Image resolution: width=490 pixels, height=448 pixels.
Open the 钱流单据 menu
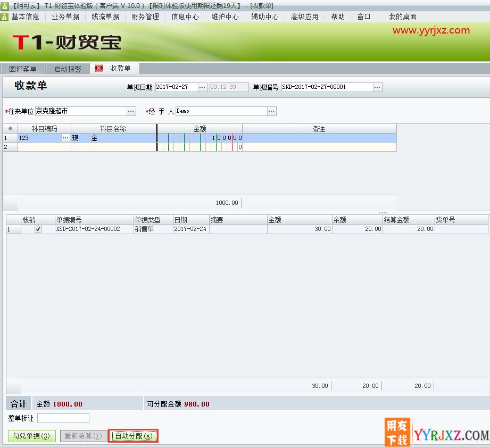pyautogui.click(x=105, y=16)
